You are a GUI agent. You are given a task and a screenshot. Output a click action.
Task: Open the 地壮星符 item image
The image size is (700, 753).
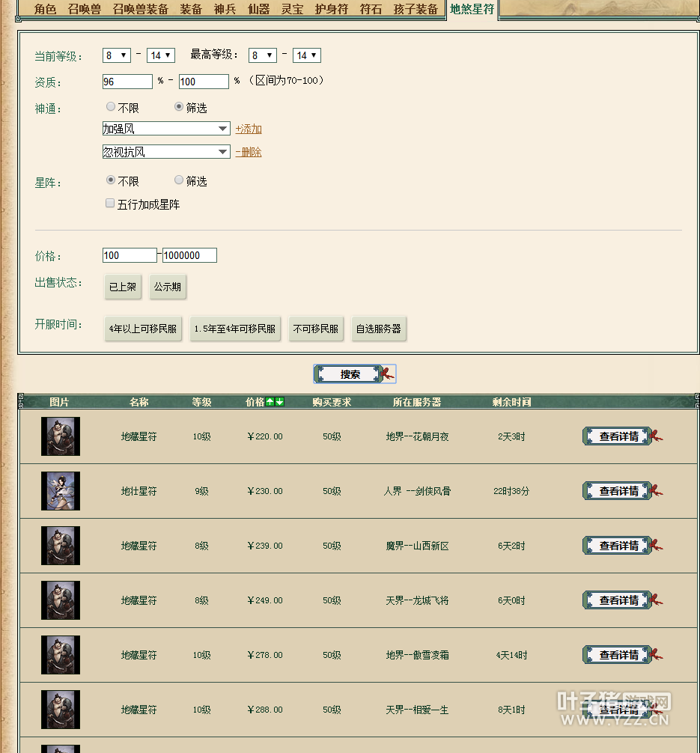click(x=61, y=491)
